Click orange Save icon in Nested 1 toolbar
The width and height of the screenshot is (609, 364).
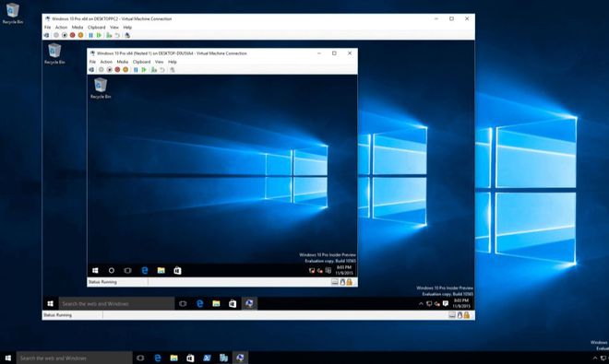coord(125,70)
